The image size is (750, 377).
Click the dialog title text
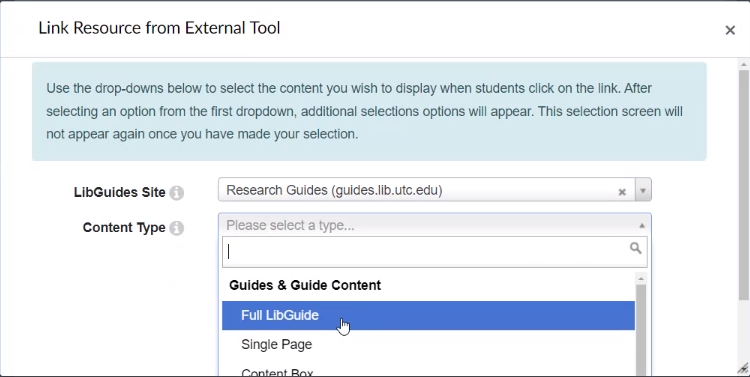159,28
